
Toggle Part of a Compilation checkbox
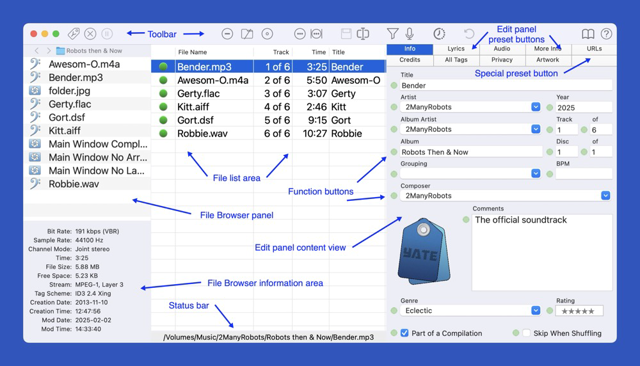tap(404, 333)
